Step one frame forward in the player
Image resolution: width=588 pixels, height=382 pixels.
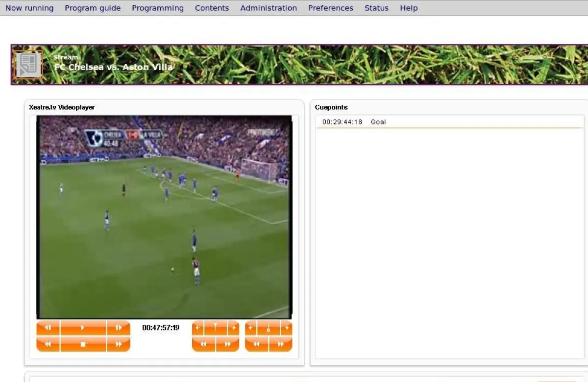pos(119,328)
